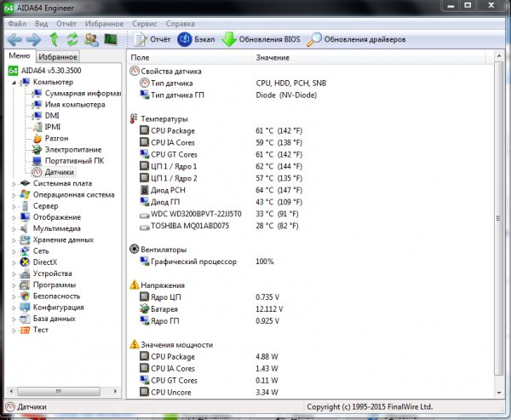Expand the Отображение tree node

[x=14, y=218]
